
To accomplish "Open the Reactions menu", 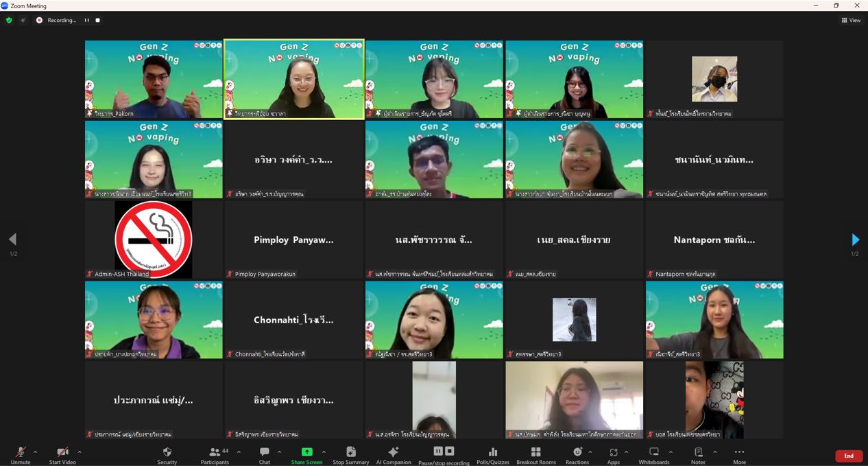I will (577, 452).
